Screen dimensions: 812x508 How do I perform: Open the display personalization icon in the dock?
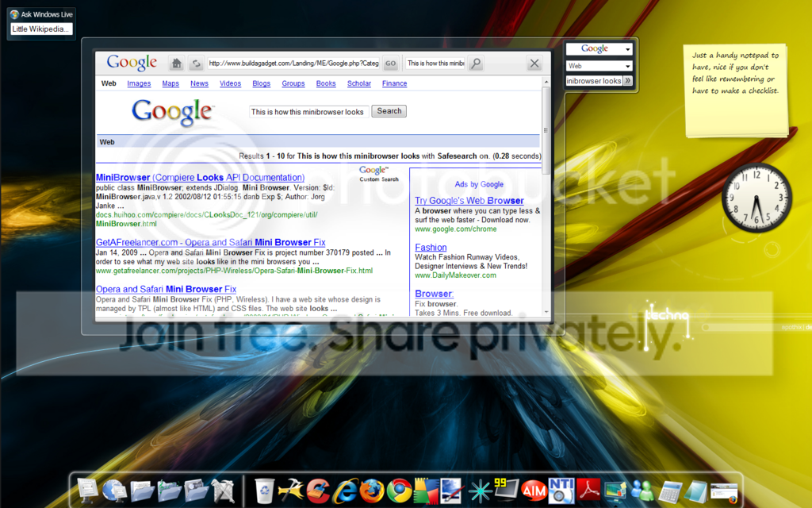click(615, 491)
